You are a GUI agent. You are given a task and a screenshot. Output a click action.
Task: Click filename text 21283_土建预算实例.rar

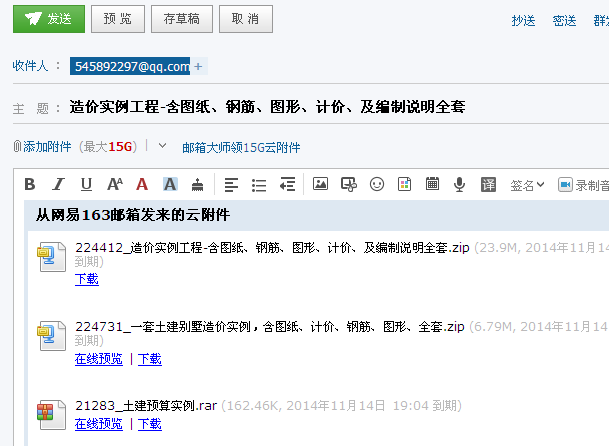click(146, 406)
